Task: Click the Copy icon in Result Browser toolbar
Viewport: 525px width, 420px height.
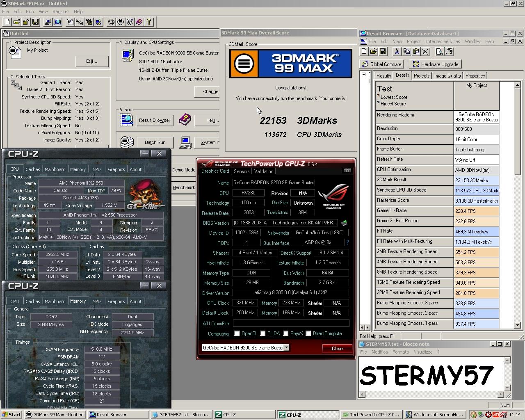Action: tap(406, 51)
